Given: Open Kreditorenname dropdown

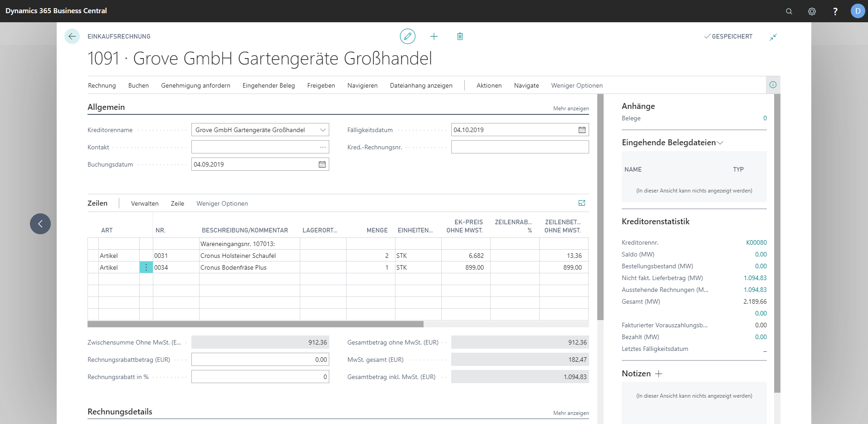Looking at the screenshot, I should point(322,130).
